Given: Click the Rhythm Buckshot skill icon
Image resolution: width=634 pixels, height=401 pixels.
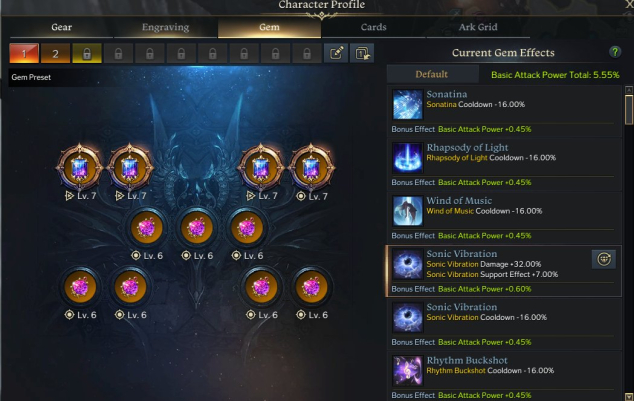Looking at the screenshot, I should [407, 370].
